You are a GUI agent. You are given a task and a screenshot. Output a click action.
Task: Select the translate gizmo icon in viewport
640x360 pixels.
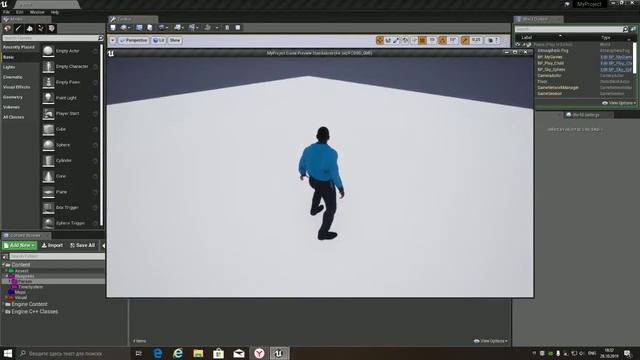(380, 40)
